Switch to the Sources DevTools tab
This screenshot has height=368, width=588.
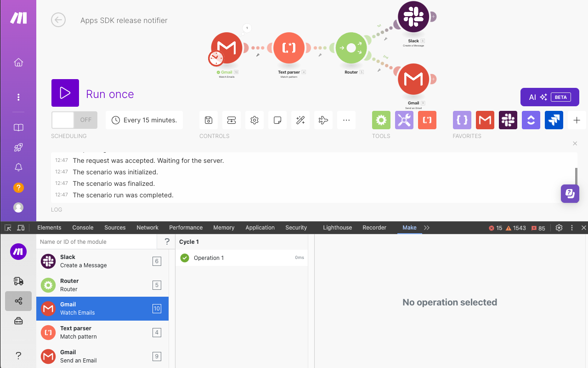click(x=115, y=228)
